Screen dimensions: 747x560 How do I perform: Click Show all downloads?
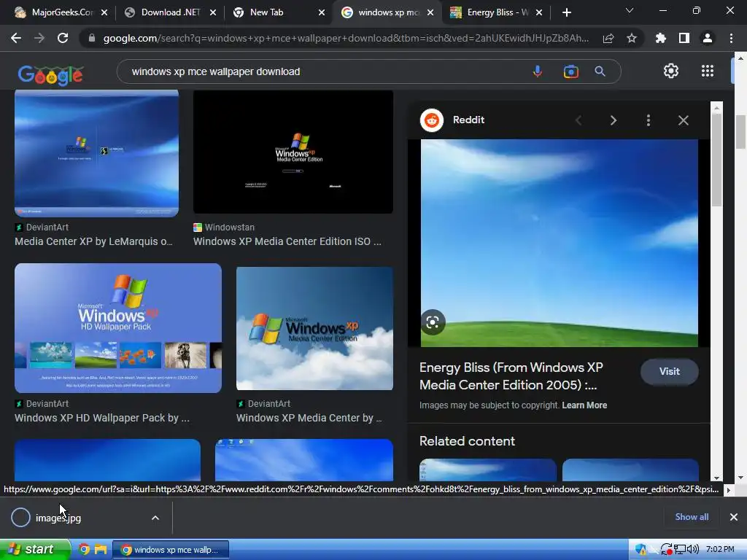(x=692, y=517)
